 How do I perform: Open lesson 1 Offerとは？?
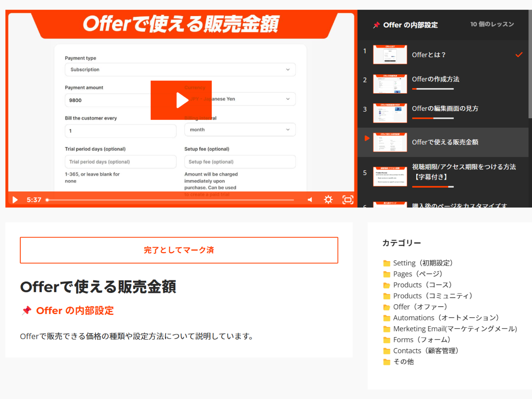(x=428, y=55)
